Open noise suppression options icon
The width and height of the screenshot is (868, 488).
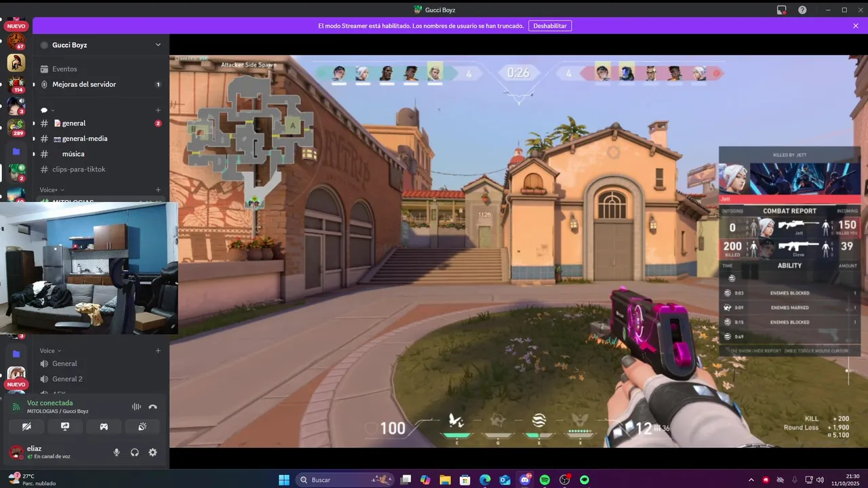[136, 407]
